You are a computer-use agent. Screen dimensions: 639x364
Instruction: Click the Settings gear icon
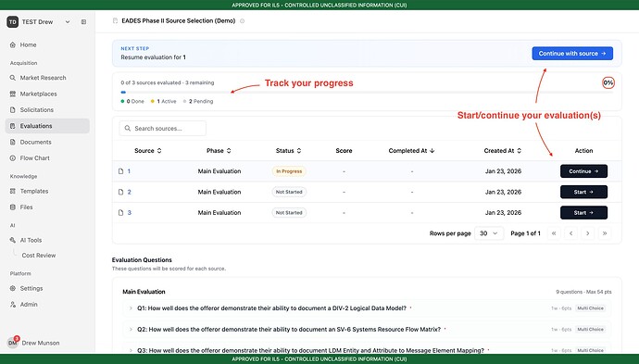click(13, 288)
